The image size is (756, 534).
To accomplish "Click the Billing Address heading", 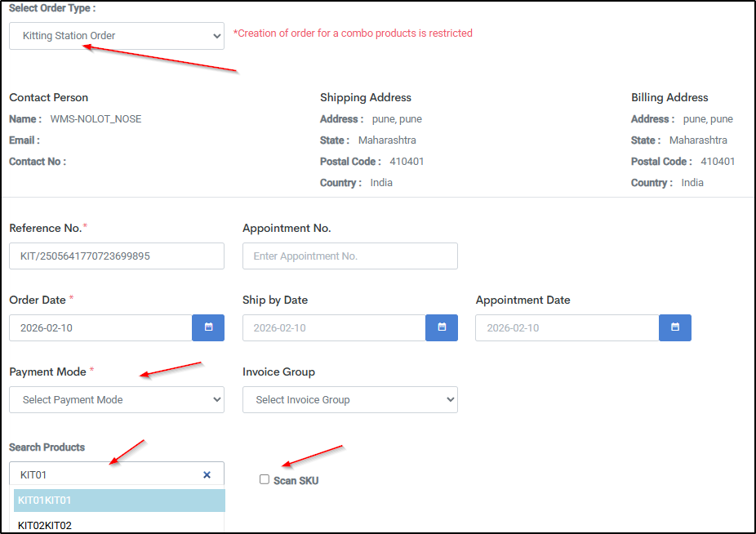I will click(669, 97).
